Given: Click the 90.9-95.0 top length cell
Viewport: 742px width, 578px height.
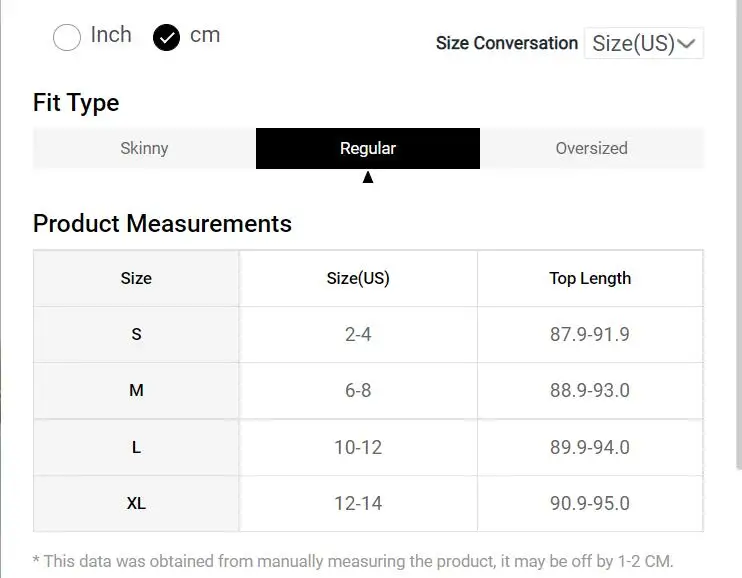Looking at the screenshot, I should click(590, 503).
